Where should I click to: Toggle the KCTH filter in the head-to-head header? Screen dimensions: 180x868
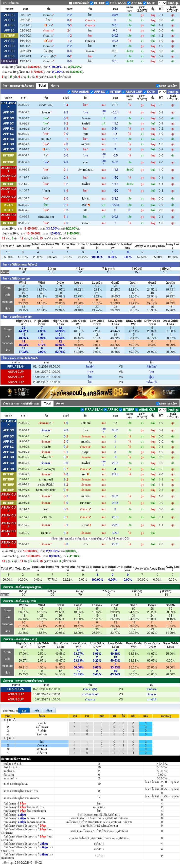pyautogui.click(x=145, y=3)
